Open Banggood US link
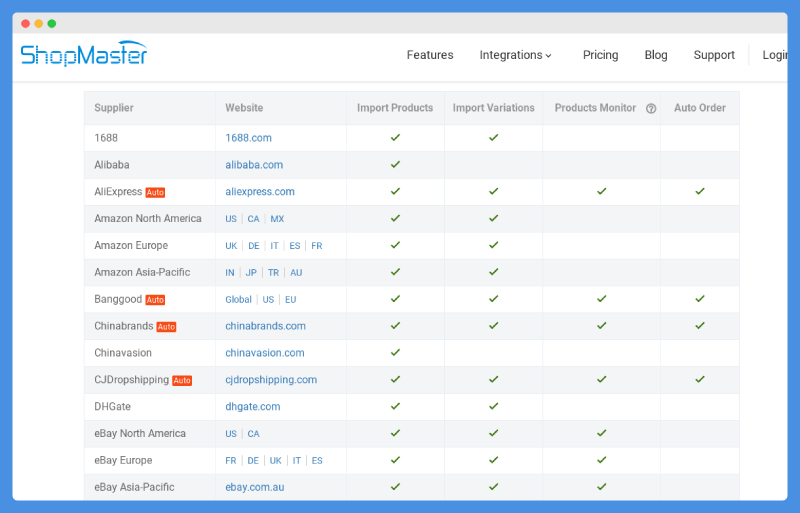This screenshot has height=513, width=800. point(268,300)
